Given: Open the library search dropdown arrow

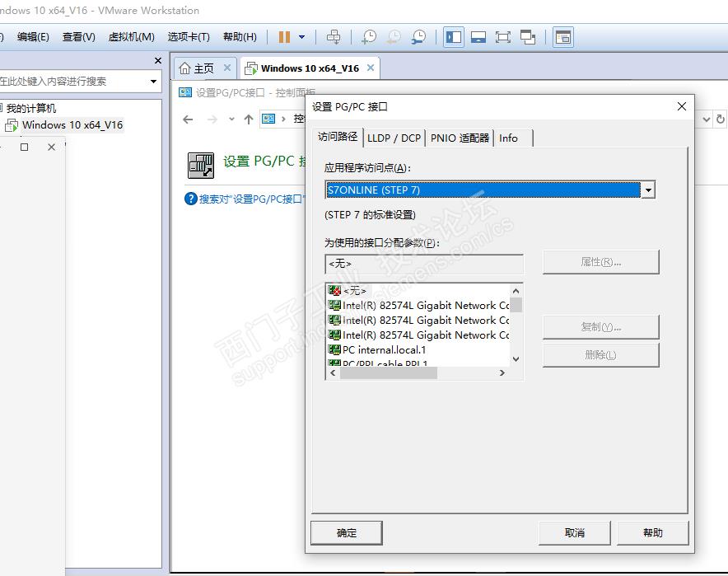Looking at the screenshot, I should (154, 82).
